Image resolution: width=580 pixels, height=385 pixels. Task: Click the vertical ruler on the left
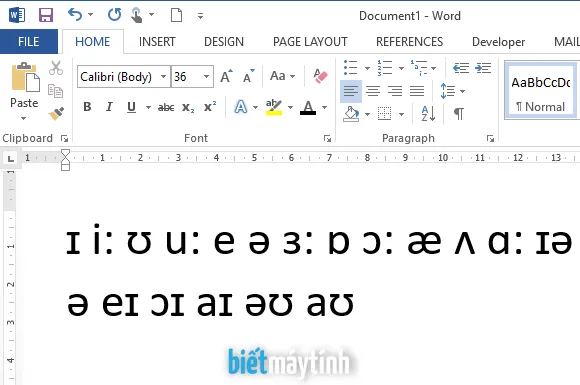10,277
